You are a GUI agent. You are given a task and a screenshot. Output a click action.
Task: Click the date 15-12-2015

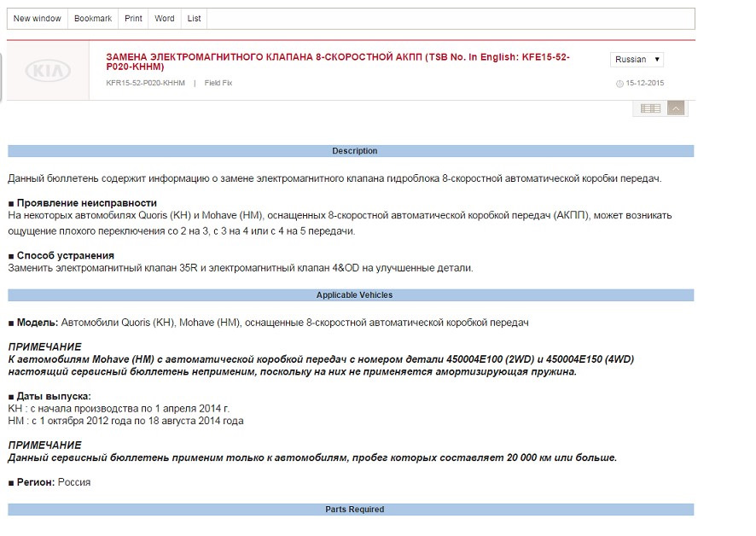pyautogui.click(x=644, y=83)
